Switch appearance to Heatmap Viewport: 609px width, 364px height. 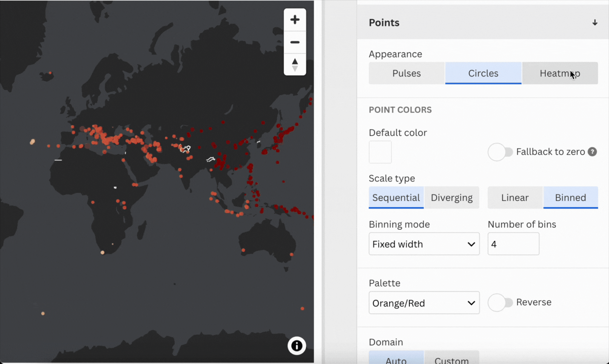(560, 73)
